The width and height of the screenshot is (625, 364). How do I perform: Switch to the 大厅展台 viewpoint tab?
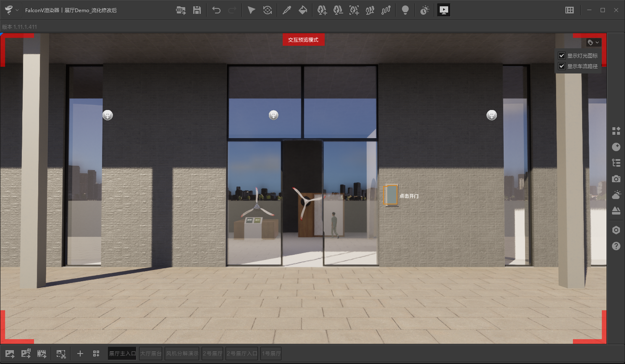click(x=151, y=353)
